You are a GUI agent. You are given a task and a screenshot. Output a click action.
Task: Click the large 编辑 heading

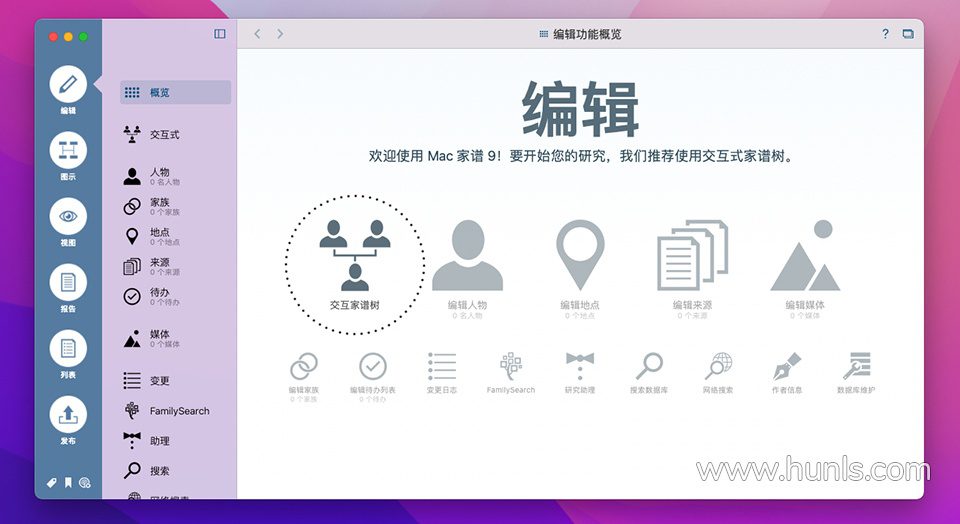[x=580, y=110]
